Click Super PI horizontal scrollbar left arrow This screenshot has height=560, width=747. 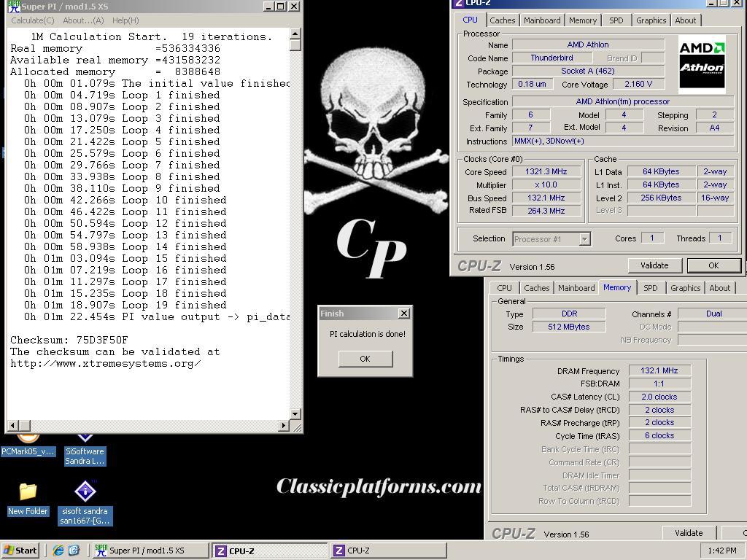pyautogui.click(x=13, y=425)
